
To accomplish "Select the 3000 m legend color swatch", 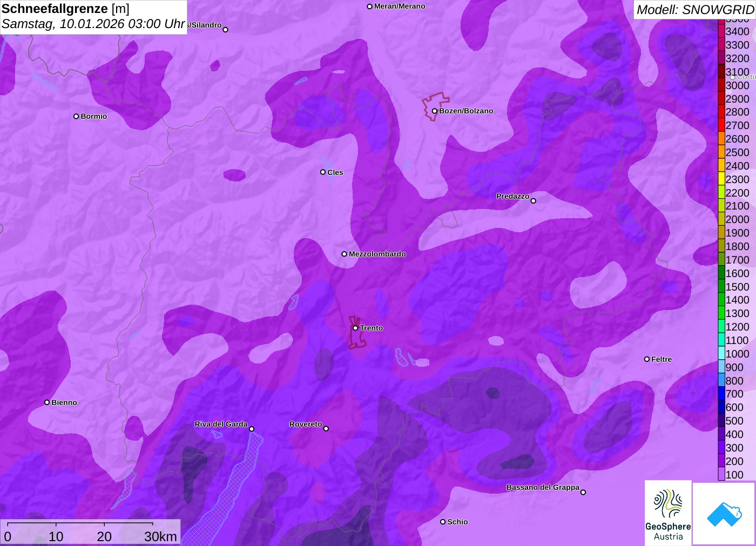I will click(x=721, y=85).
